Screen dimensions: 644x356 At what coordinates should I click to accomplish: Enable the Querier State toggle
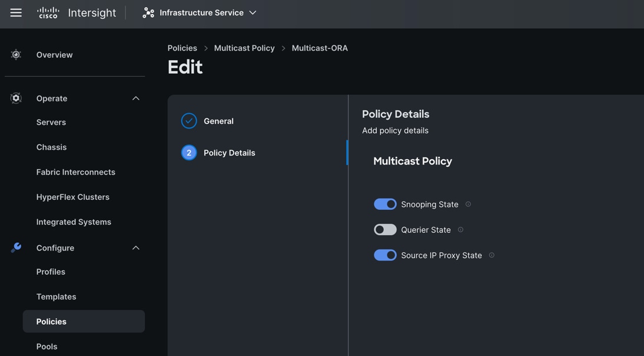385,230
